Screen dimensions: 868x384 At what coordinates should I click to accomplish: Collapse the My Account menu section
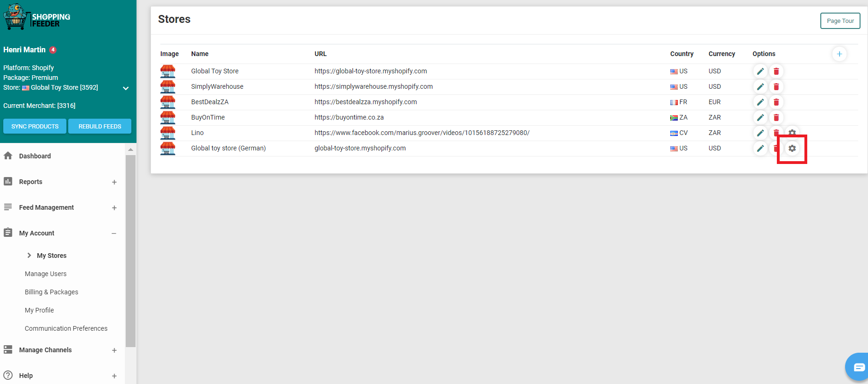[114, 234]
